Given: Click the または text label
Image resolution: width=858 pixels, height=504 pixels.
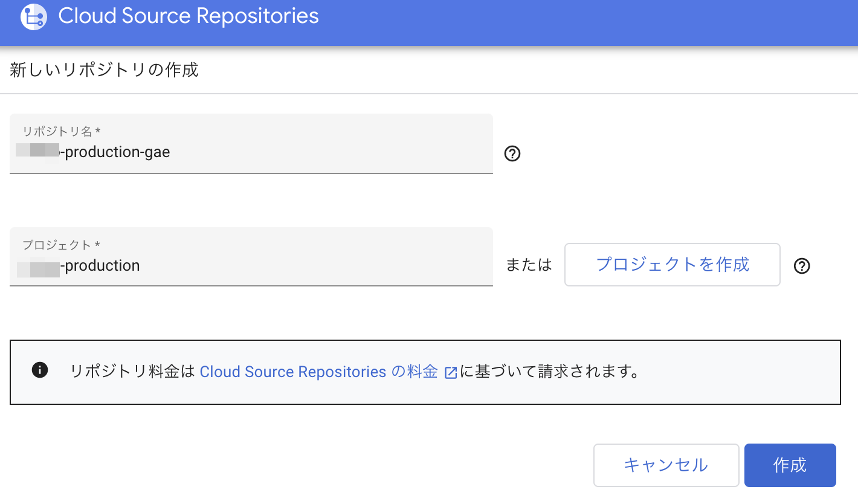Looking at the screenshot, I should pos(529,265).
